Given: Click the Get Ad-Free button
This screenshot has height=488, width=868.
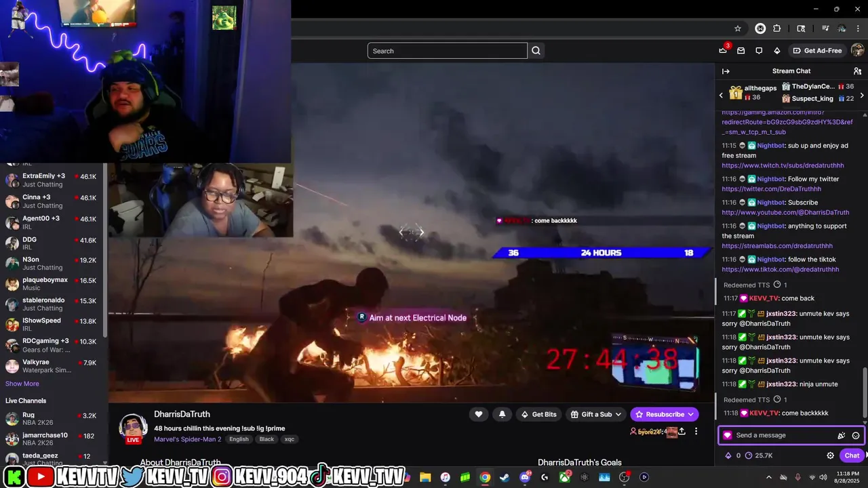Looking at the screenshot, I should coord(818,51).
